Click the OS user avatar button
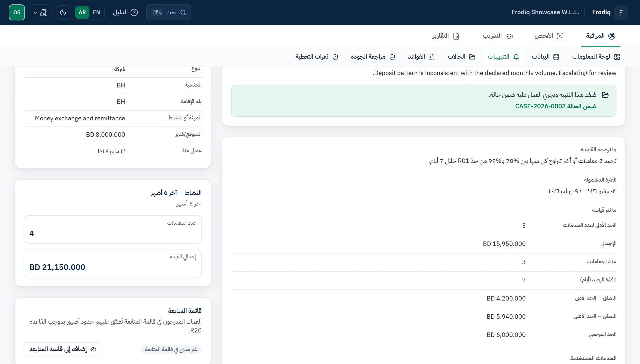This screenshot has height=364, width=640. click(17, 12)
